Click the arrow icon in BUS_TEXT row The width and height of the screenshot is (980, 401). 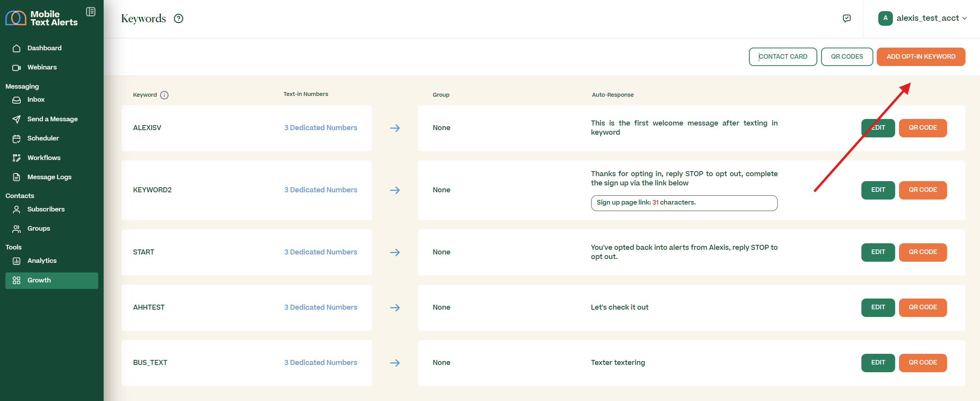[x=395, y=363]
